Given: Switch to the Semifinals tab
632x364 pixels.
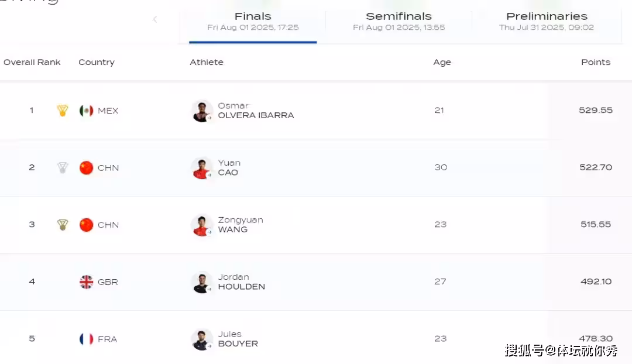Looking at the screenshot, I should tap(399, 21).
